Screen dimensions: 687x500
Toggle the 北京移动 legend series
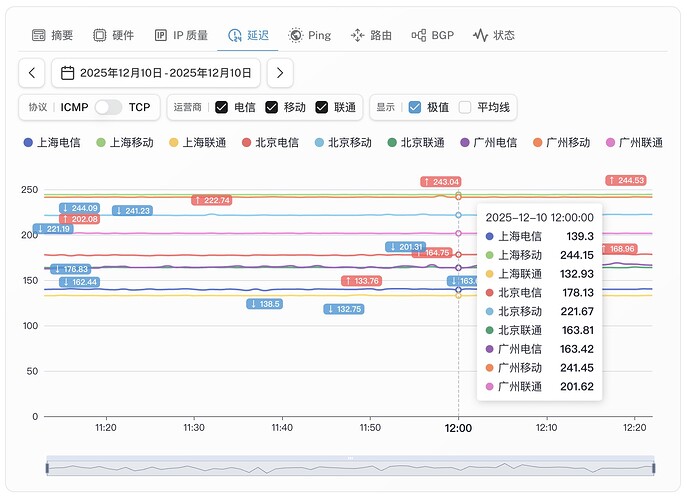(343, 142)
